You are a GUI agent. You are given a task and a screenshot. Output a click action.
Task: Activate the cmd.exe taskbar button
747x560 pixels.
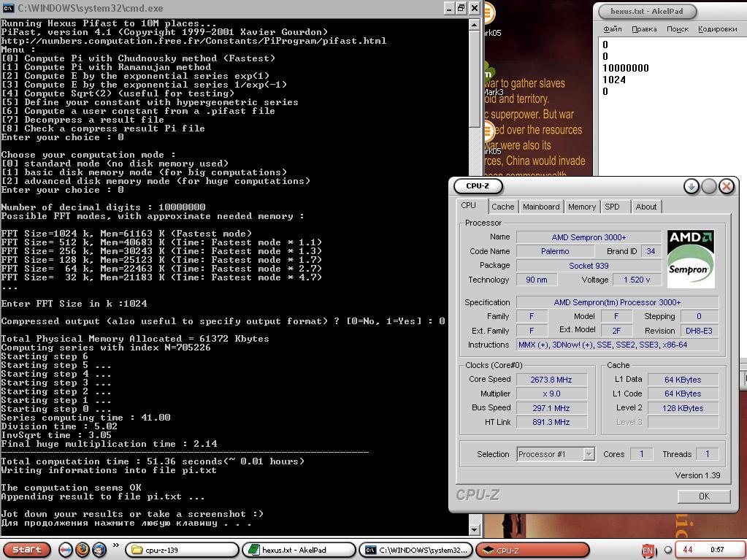tap(415, 550)
